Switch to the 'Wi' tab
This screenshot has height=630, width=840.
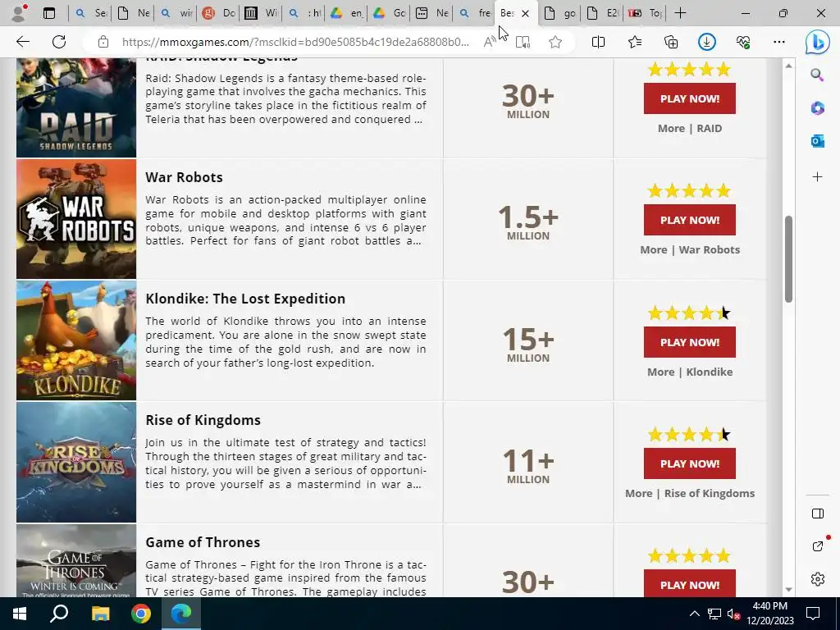262,13
